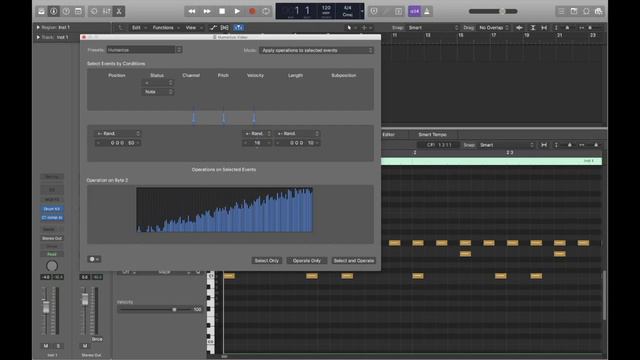
Task: Click Waveform vertical zoom button
Action: [x=519, y=28]
